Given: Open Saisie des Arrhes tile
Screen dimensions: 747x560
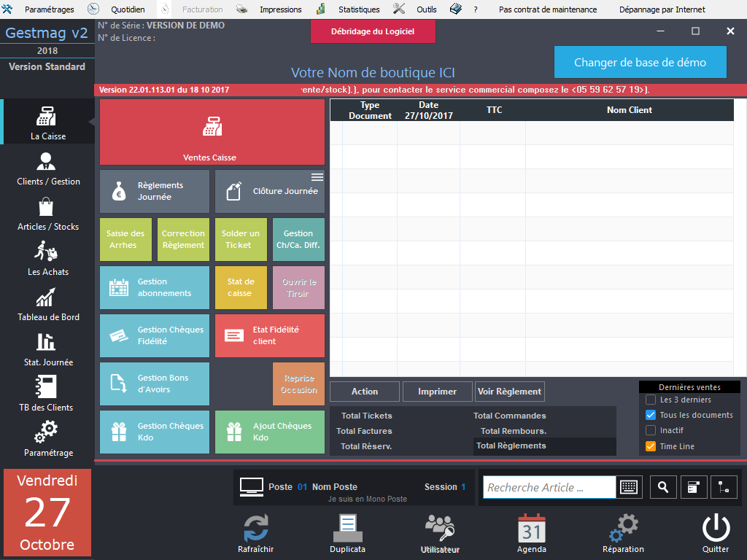Looking at the screenshot, I should [x=125, y=239].
